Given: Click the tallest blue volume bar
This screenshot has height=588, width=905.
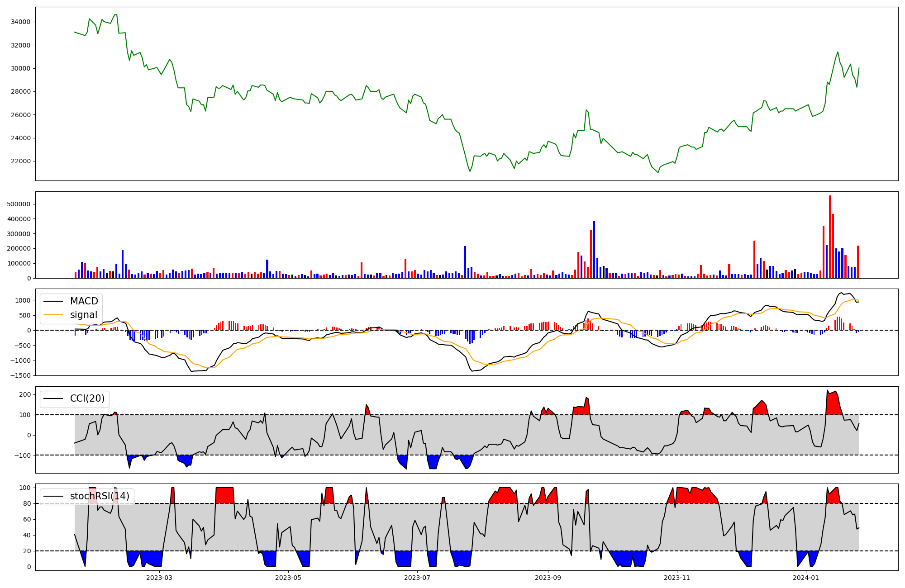Looking at the screenshot, I should [x=594, y=250].
